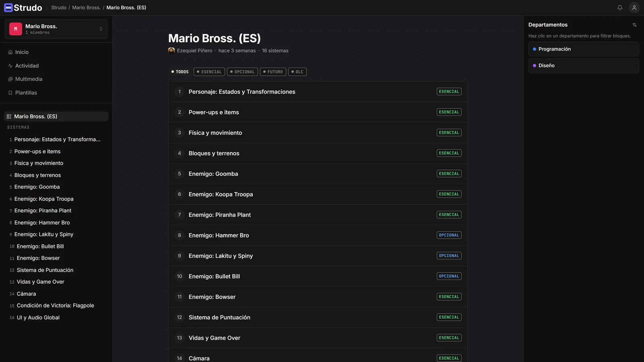Click OPCIONAL tag on Enemigo: Lakitu y Spiny

[x=449, y=256]
